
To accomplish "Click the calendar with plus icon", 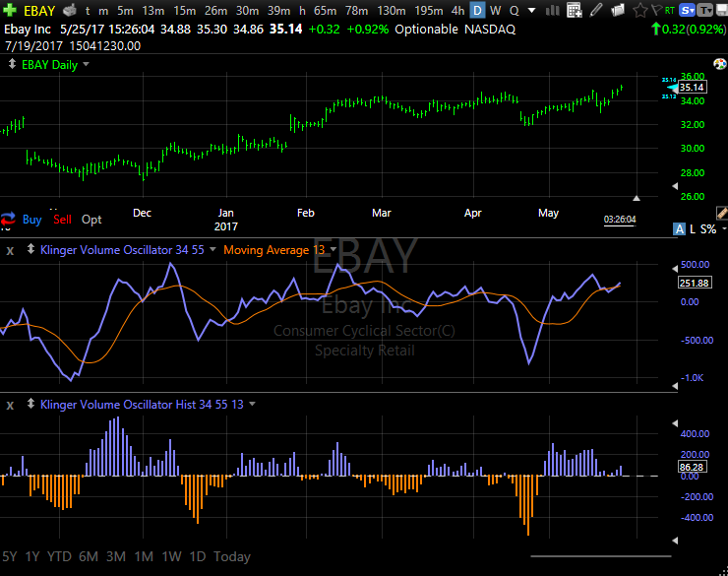I will [574, 10].
